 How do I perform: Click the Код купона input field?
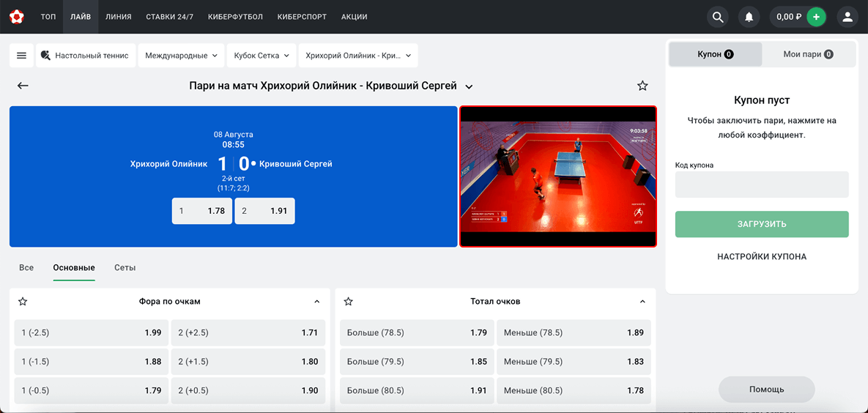coord(762,185)
